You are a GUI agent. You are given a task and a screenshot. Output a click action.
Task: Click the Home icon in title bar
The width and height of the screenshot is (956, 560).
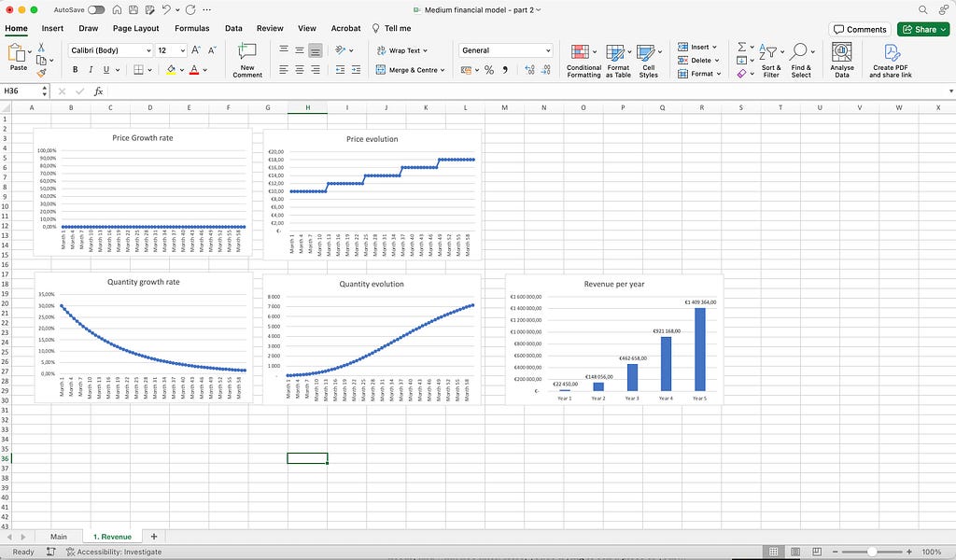tap(117, 9)
